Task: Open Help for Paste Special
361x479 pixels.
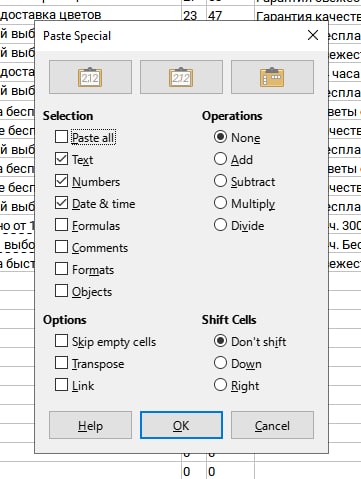Action: (90, 425)
